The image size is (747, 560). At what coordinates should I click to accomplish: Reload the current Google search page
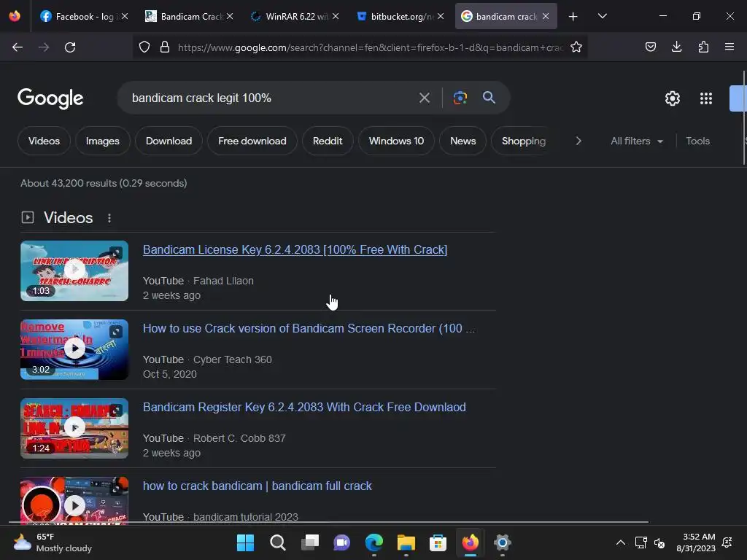(70, 47)
